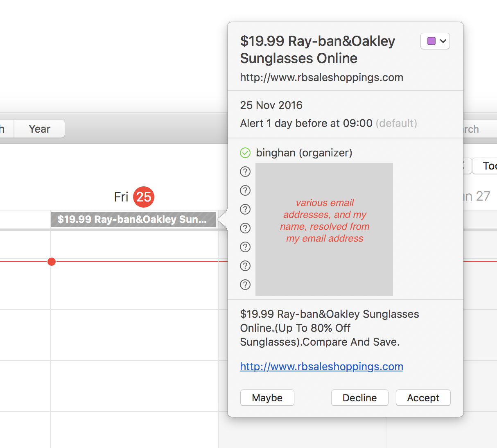This screenshot has width=497, height=448.
Task: Click the fifth question-mark invitee status icon
Action: click(x=245, y=247)
